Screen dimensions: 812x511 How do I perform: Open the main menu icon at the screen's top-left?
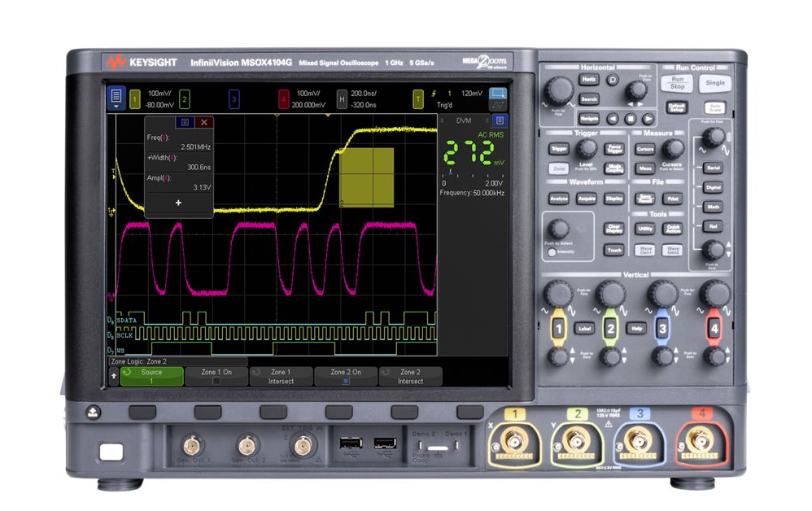click(116, 98)
